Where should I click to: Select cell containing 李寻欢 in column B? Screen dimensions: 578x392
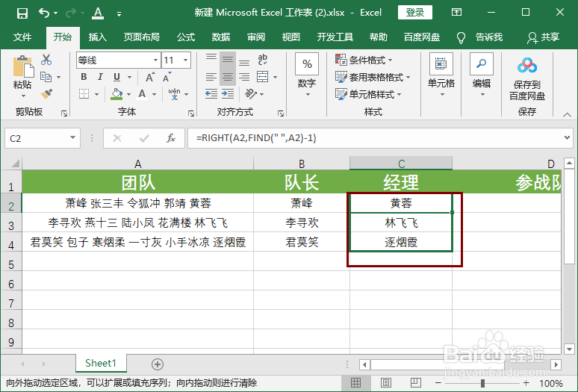[x=302, y=223]
